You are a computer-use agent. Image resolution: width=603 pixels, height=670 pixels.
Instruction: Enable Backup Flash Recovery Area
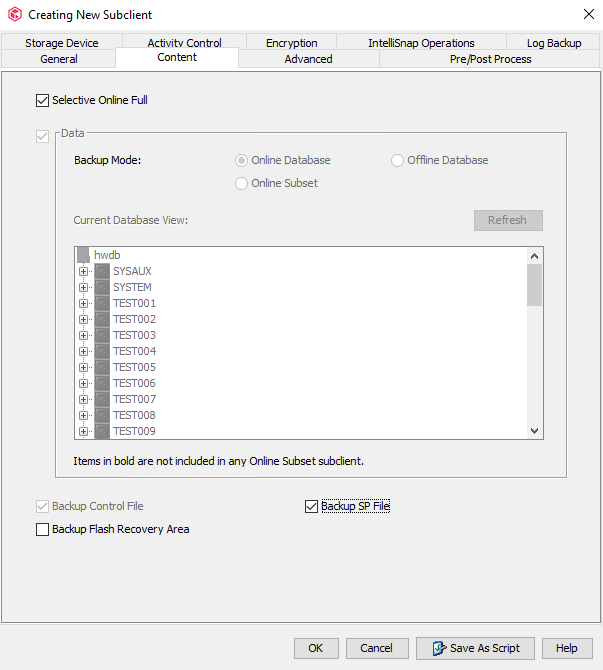point(42,530)
